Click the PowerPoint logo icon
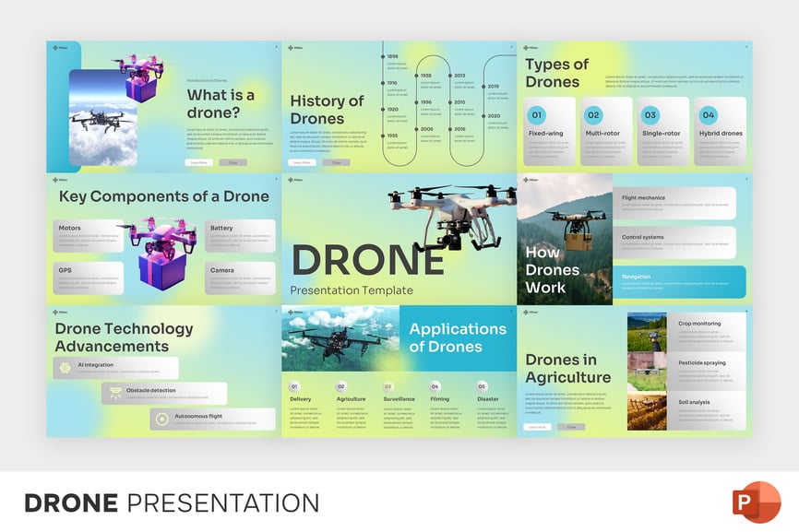 (756, 502)
